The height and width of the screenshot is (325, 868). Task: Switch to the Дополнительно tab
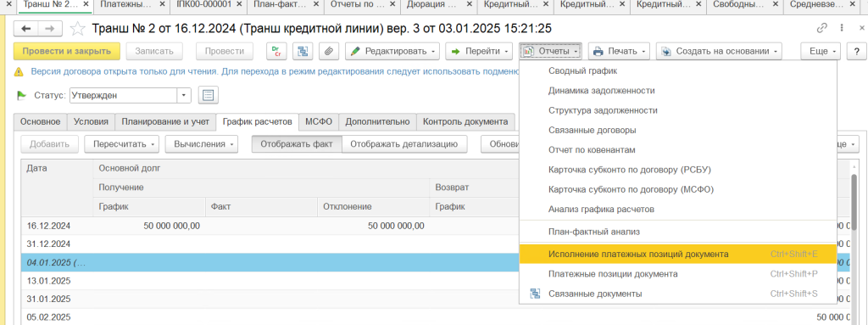377,121
